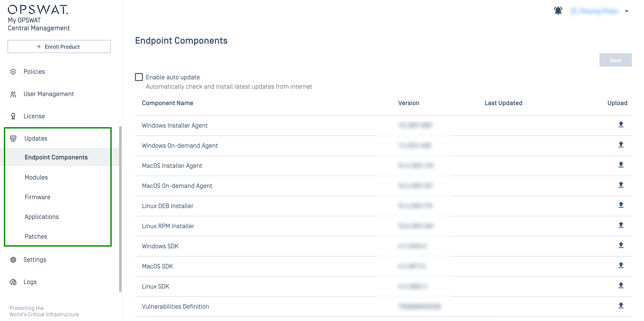Open the User Management section
644x321 pixels.
pos(48,94)
